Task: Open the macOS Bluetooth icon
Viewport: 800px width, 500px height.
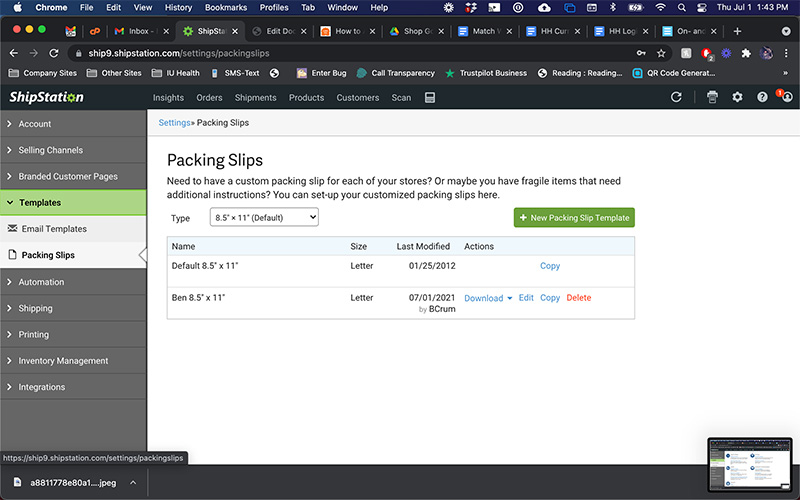Action: click(x=613, y=7)
